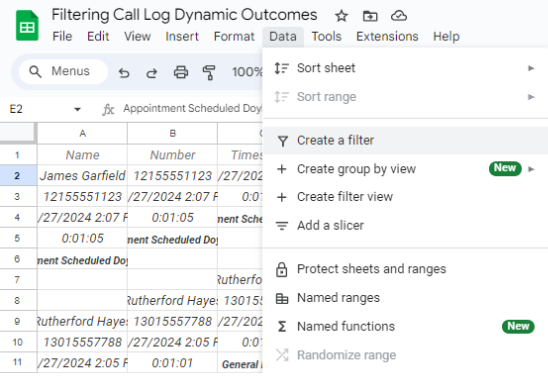This screenshot has width=548, height=377.
Task: Open the Name box dropdown arrow
Action: coord(77,109)
